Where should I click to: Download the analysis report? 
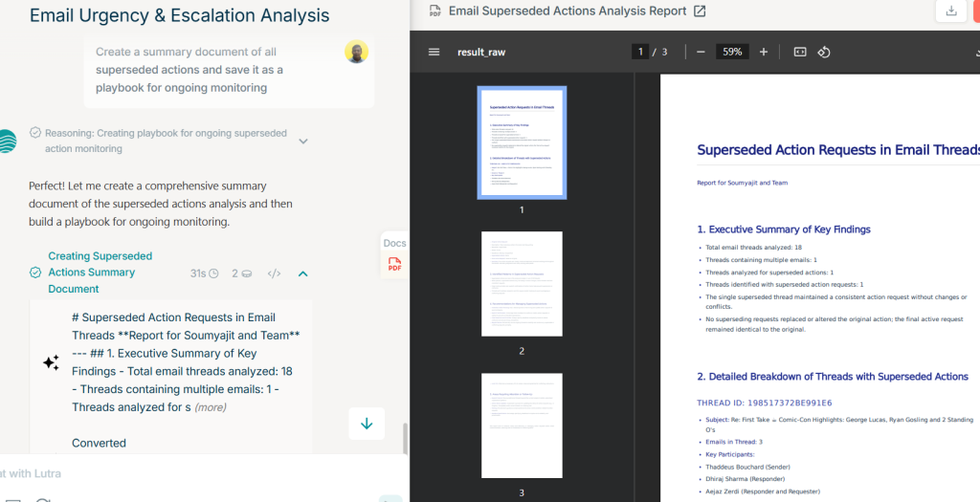pyautogui.click(x=950, y=11)
